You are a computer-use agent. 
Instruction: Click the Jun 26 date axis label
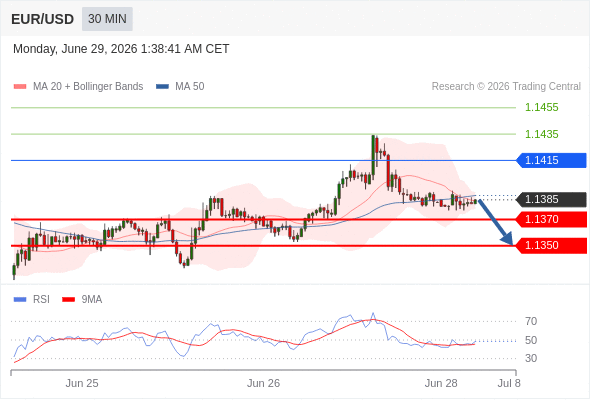263,383
